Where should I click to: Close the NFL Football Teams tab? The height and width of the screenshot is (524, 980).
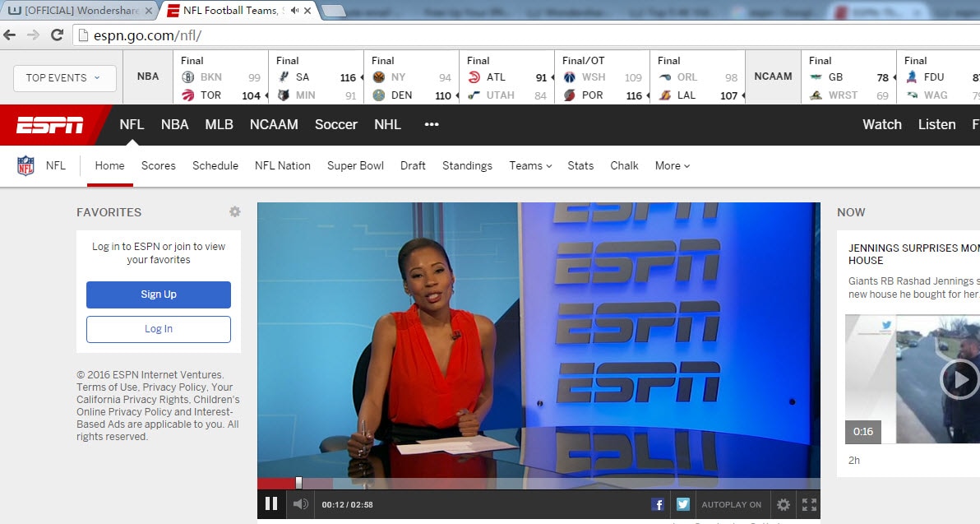point(307,11)
